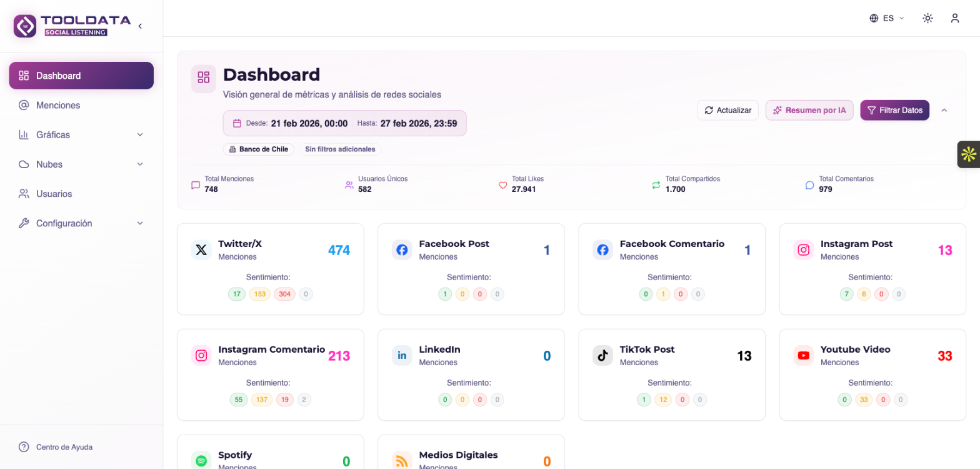This screenshot has width=980, height=469.
Task: Click Twitter/X negative sentiment badge 304
Action: [284, 294]
